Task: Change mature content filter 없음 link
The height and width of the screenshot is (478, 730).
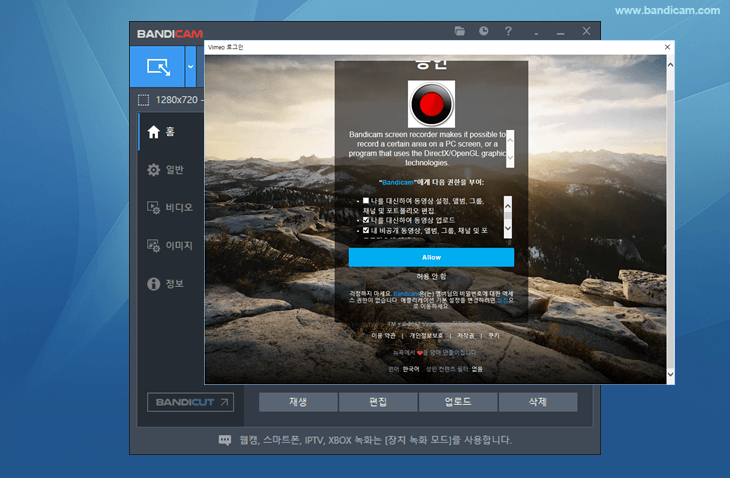Action: tap(477, 369)
